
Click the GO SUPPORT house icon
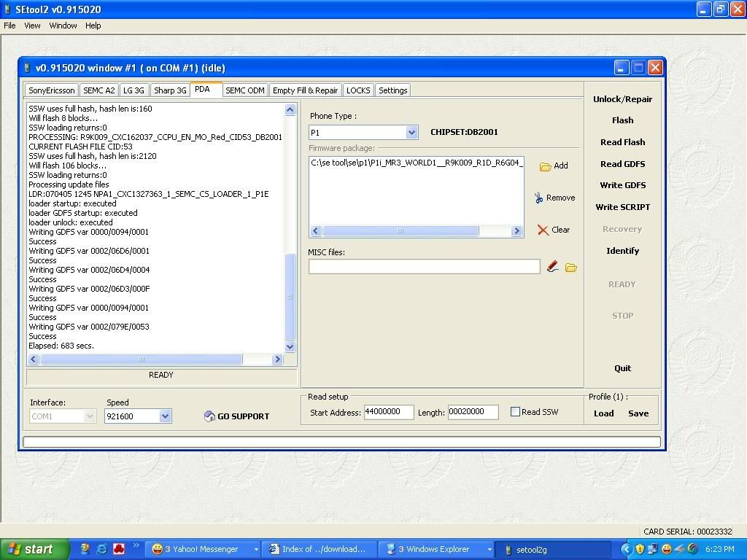209,416
